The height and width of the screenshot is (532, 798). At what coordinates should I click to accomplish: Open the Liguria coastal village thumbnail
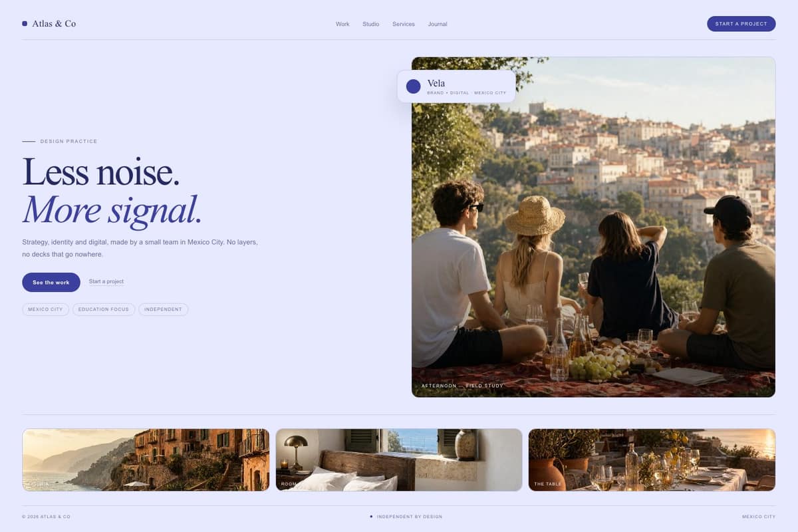pyautogui.click(x=146, y=460)
